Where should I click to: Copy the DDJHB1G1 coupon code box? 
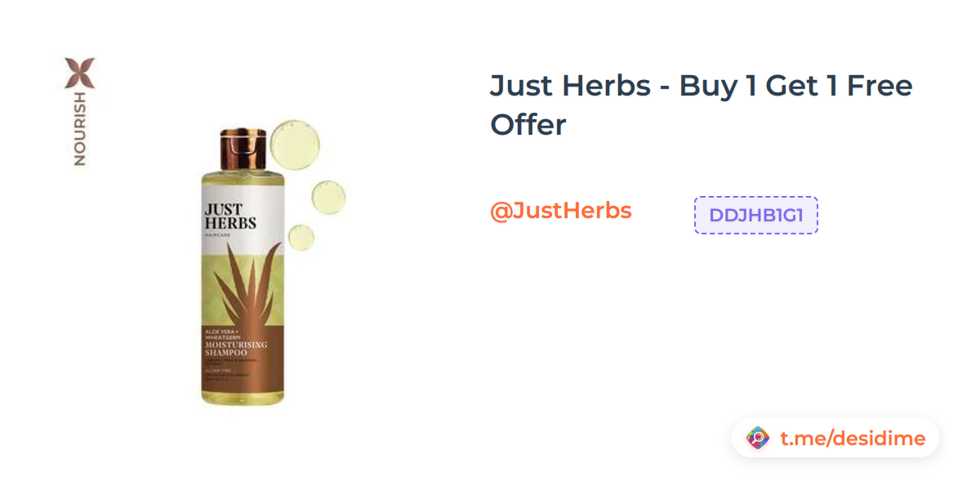[x=756, y=215]
